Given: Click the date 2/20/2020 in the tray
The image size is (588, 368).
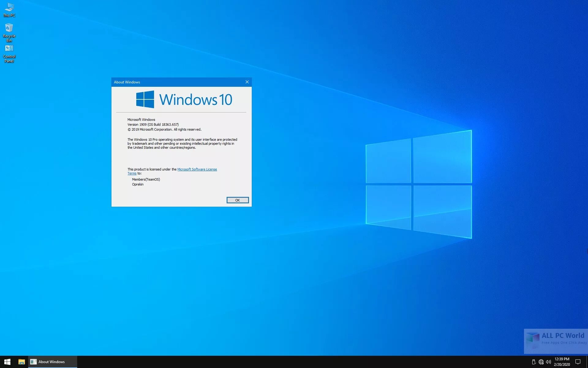Looking at the screenshot, I should coord(561,364).
